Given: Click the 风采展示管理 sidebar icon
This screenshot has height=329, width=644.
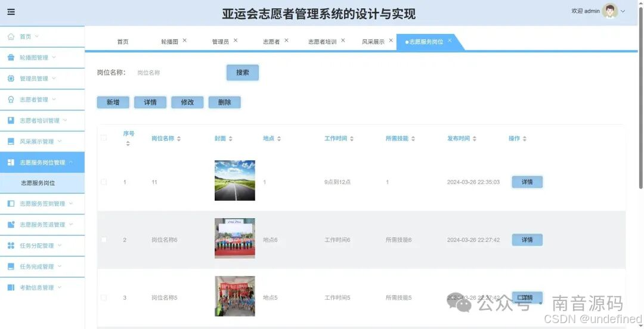Looking at the screenshot, I should pyautogui.click(x=11, y=141).
